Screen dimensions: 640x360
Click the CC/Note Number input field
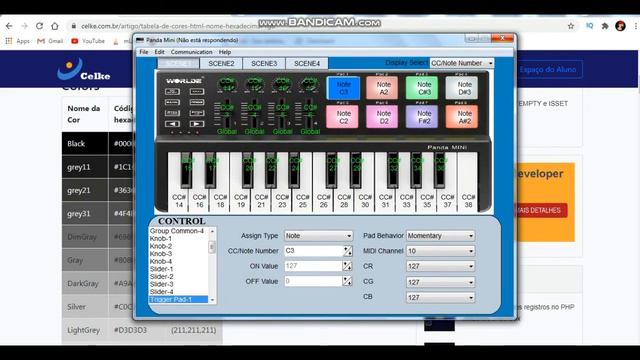313,251
